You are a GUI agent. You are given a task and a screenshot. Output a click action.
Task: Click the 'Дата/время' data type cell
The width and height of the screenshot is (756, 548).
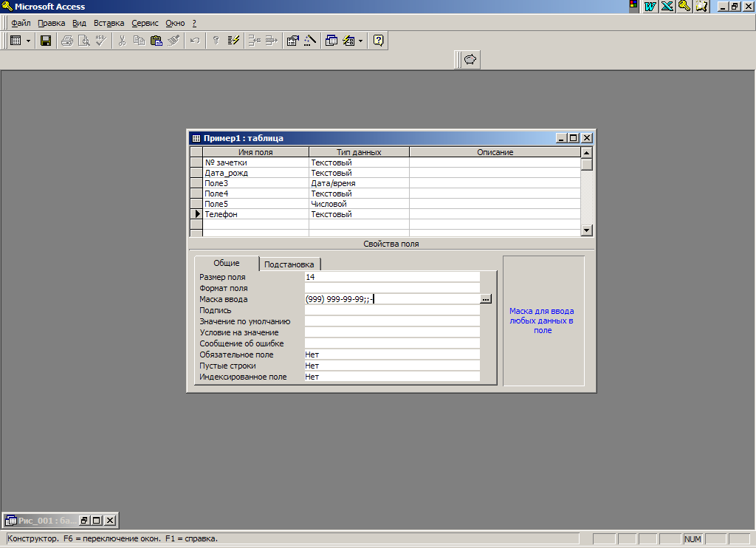coord(359,183)
